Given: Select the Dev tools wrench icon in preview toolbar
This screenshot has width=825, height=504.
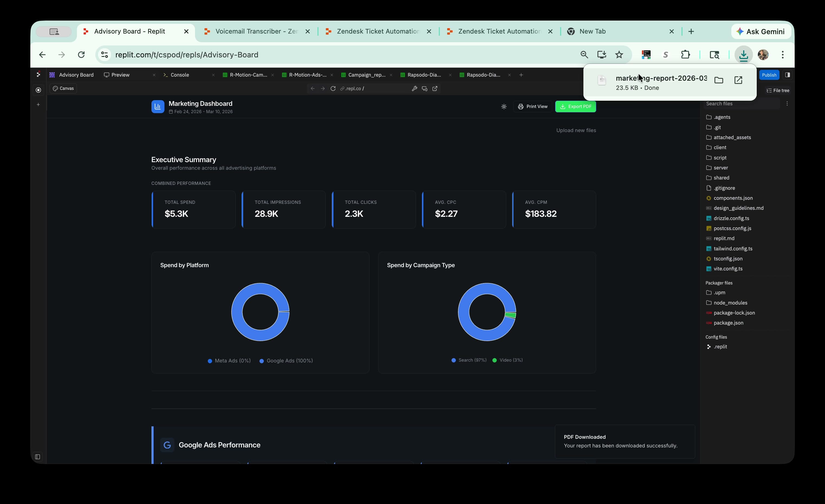Looking at the screenshot, I should click(414, 88).
